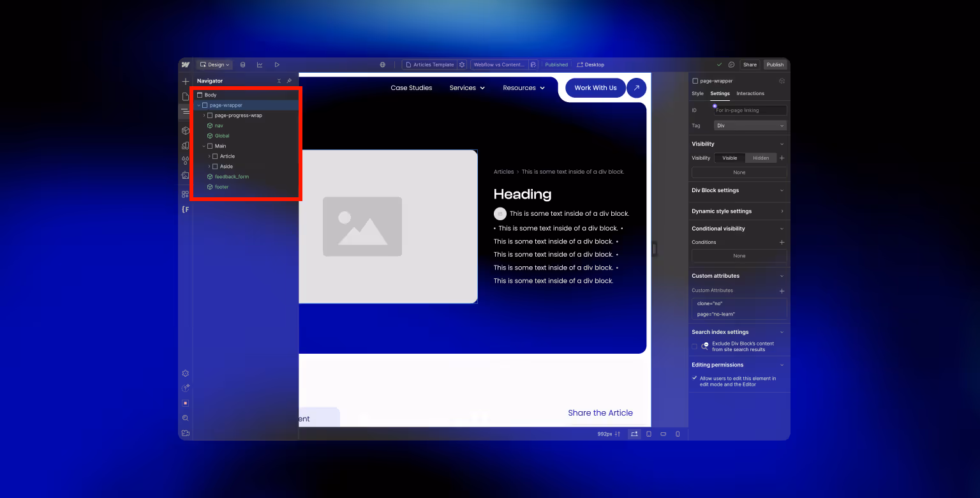Open the Components panel cube icon

[185, 130]
